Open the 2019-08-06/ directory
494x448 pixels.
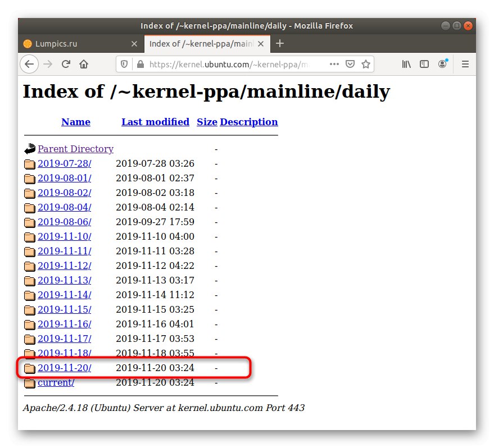click(64, 222)
